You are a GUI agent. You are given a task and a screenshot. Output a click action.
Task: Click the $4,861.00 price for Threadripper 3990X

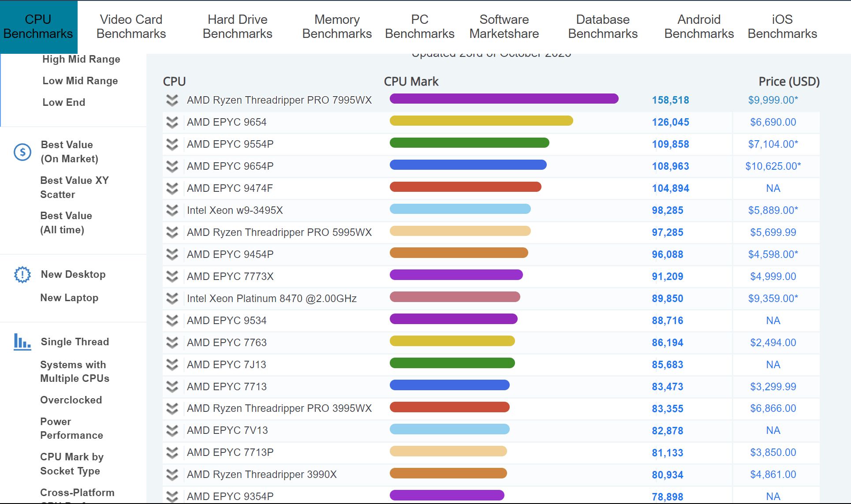tap(773, 474)
